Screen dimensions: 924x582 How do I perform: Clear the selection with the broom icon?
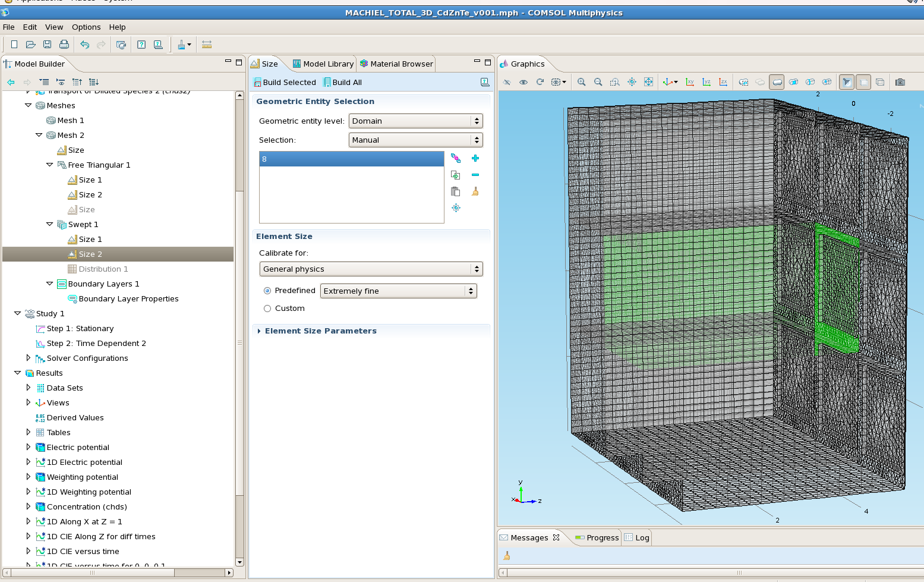[475, 191]
